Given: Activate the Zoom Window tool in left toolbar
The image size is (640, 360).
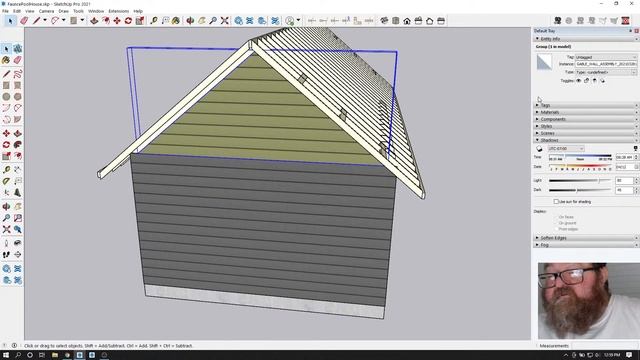Looking at the screenshot, I should pos(18,218).
